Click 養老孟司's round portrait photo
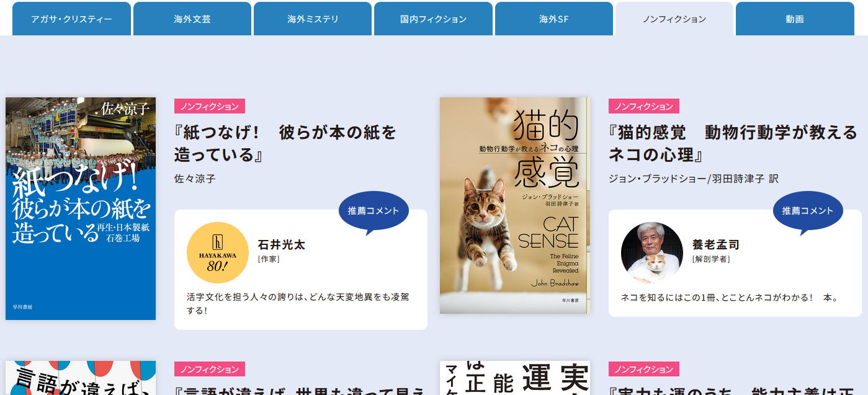868x395 pixels. pos(652,253)
